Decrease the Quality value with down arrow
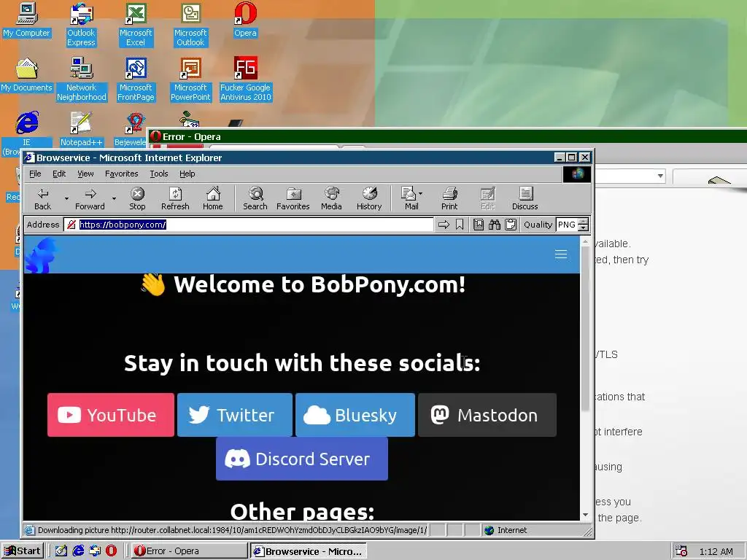Screen dimensions: 747x560 coord(584,228)
